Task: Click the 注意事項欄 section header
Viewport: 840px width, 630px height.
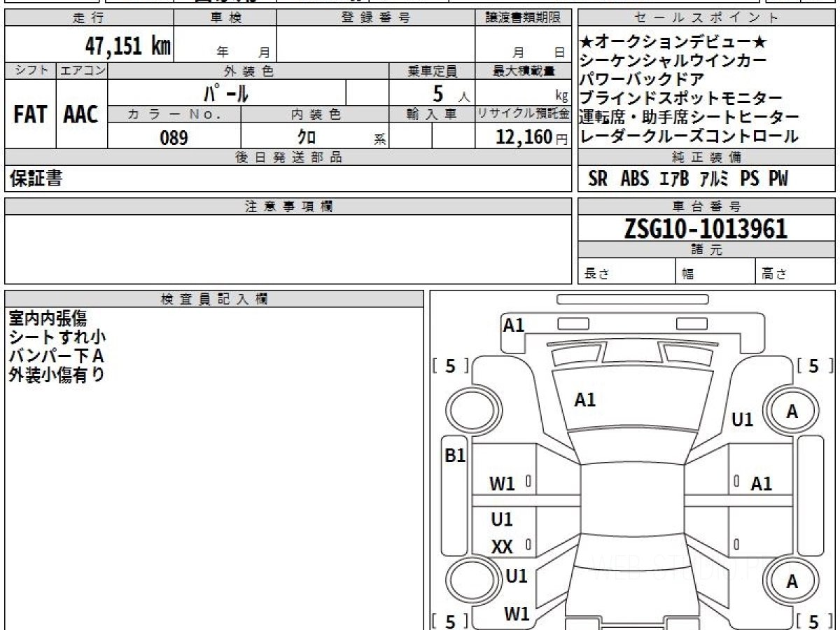Action: [288, 206]
